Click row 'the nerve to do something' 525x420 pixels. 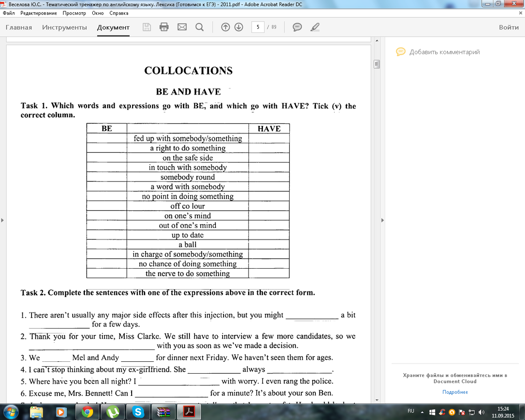(188, 273)
